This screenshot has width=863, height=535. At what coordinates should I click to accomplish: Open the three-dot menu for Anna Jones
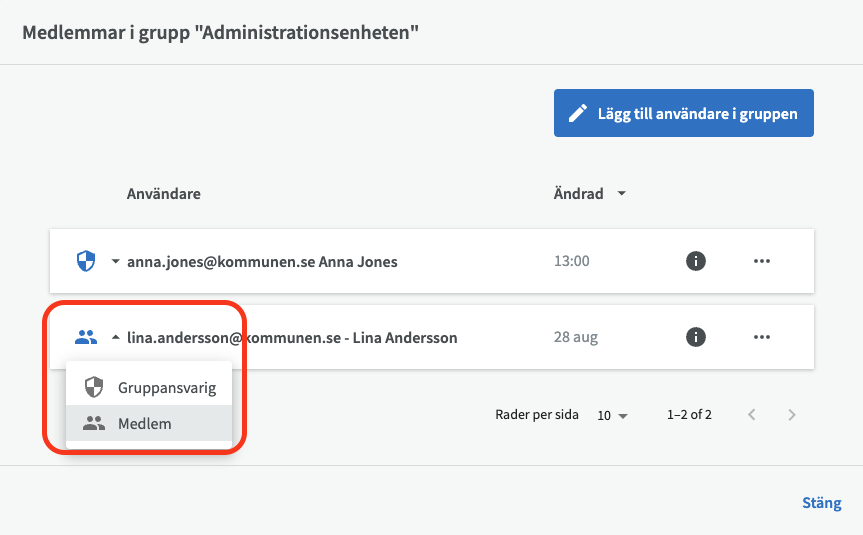[x=761, y=261]
